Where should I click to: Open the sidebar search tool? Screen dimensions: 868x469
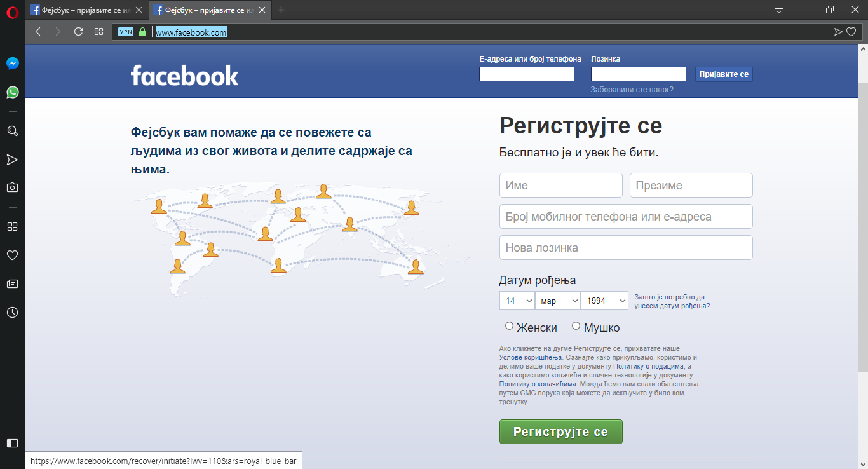tap(12, 131)
